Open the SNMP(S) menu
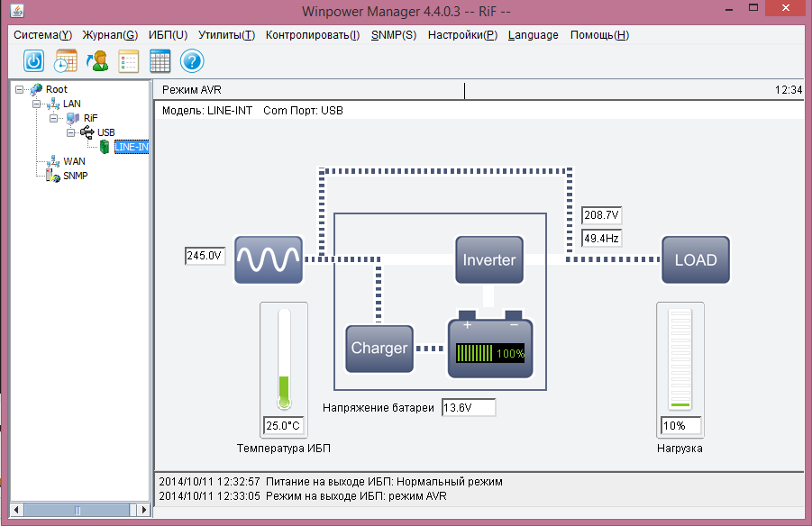This screenshot has height=526, width=812. click(394, 35)
